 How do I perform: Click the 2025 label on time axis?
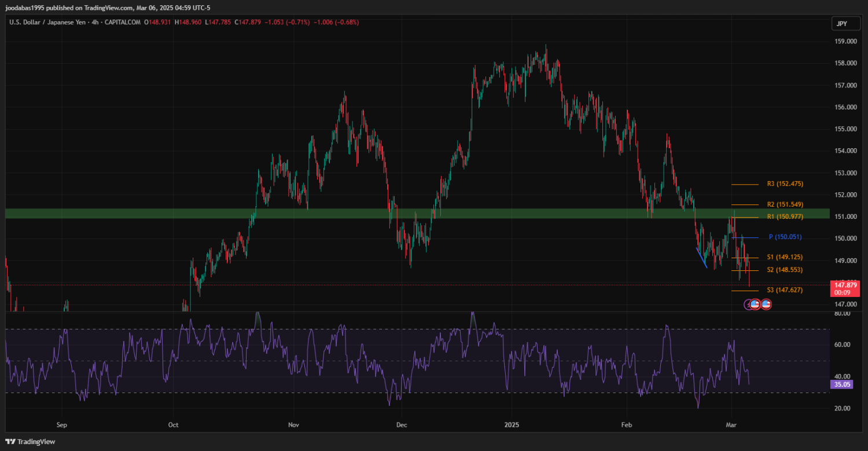click(511, 424)
